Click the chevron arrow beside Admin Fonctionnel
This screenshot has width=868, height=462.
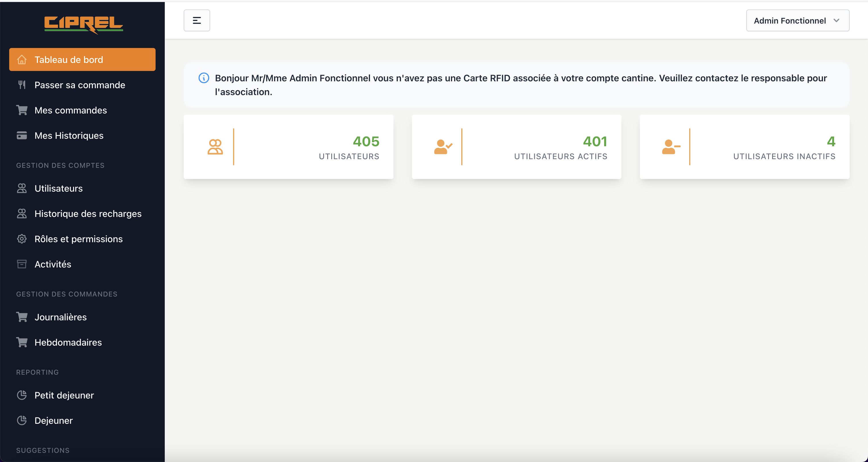(x=836, y=21)
